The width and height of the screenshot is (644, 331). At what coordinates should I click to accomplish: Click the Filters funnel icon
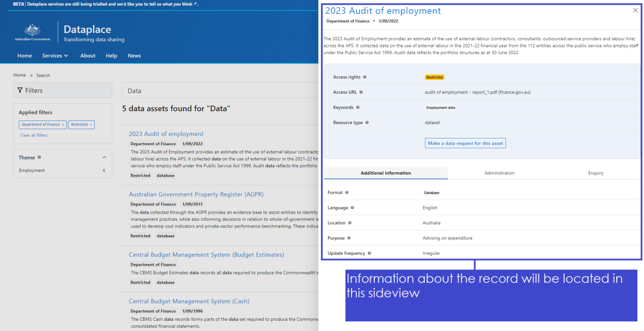click(x=20, y=90)
